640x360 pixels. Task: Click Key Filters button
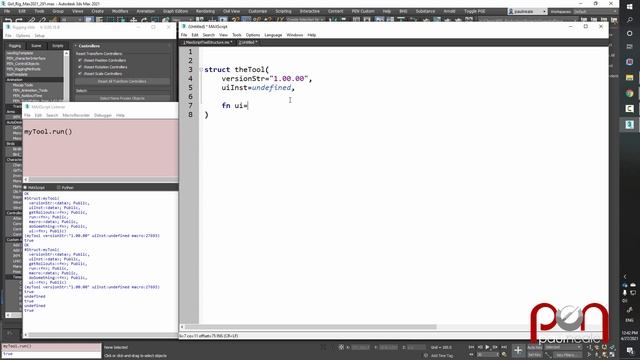tap(567, 355)
